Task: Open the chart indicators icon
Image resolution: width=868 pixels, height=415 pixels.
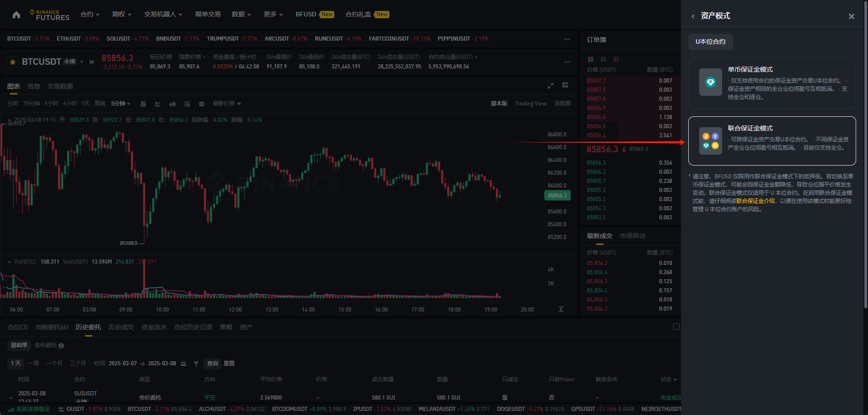Action: point(158,104)
